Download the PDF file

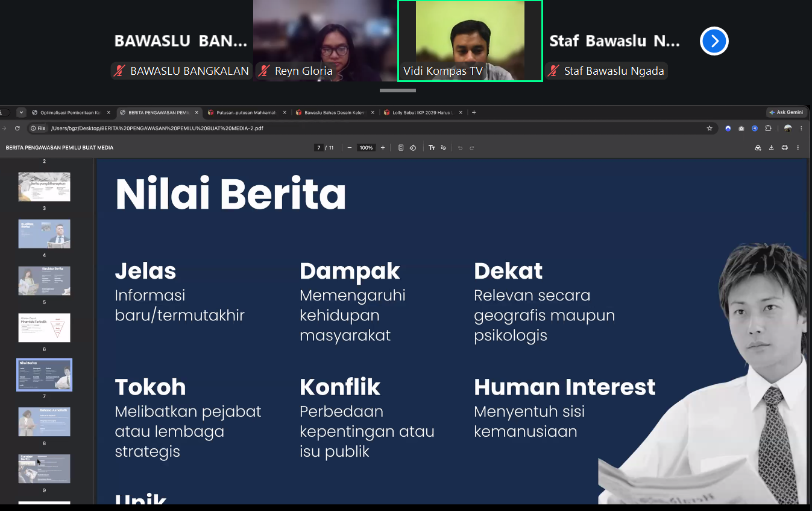(771, 148)
